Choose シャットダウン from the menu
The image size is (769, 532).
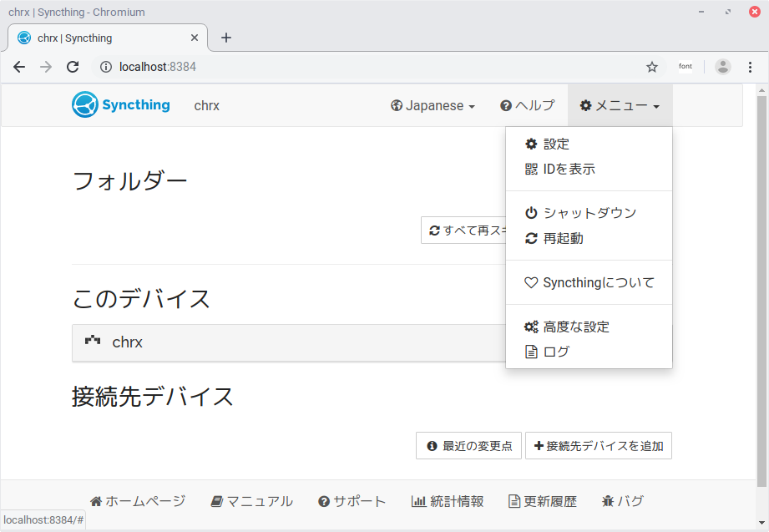pos(589,213)
